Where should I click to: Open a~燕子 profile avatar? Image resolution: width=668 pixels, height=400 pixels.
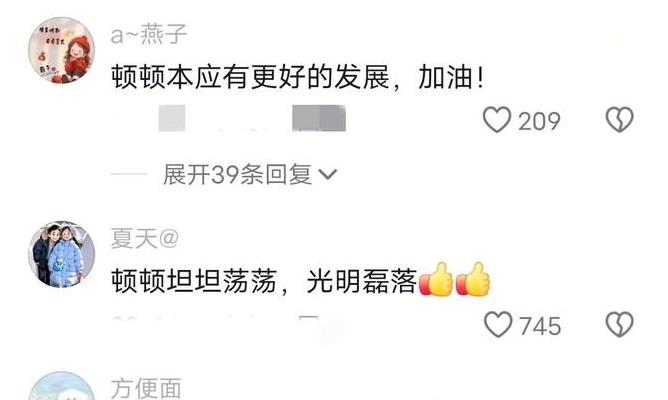[61, 50]
